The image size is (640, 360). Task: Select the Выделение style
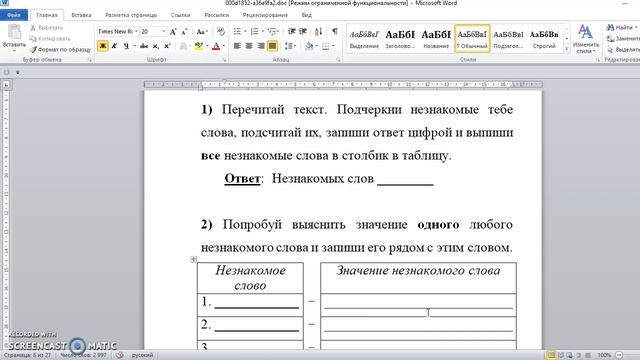coord(364,38)
